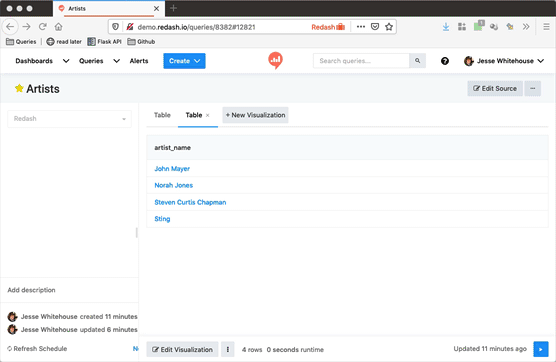Open Jesse Whitehouse user menu
556x362 pixels.
pos(504,61)
